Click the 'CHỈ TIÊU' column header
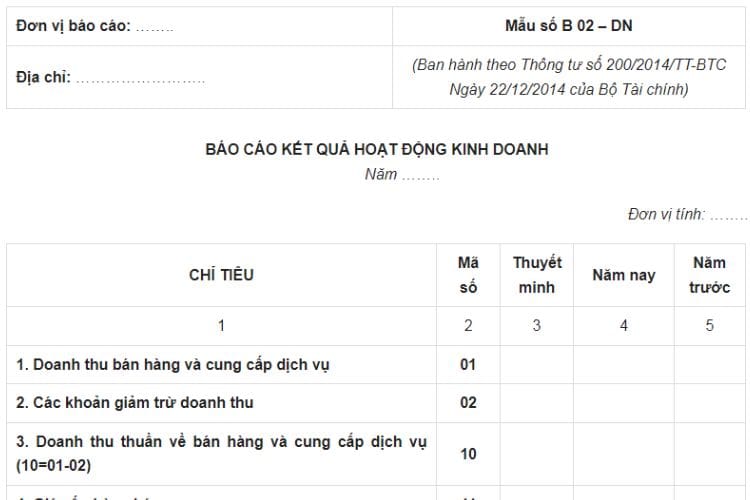 point(221,275)
